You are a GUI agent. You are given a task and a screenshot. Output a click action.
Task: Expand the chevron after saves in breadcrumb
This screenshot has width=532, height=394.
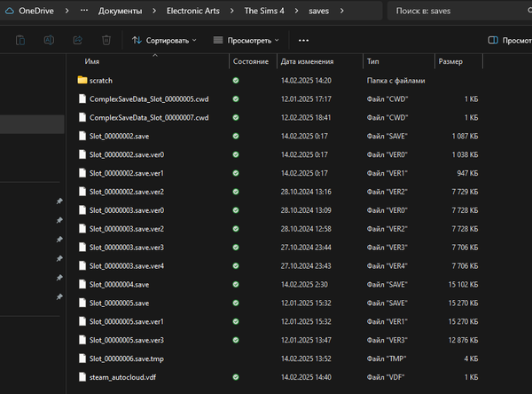(341, 11)
